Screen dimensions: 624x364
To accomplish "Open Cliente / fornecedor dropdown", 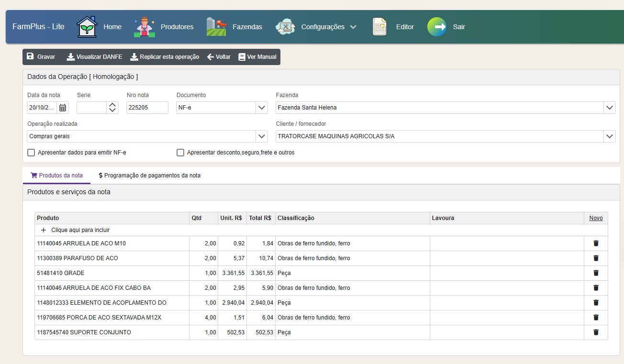I will (609, 136).
